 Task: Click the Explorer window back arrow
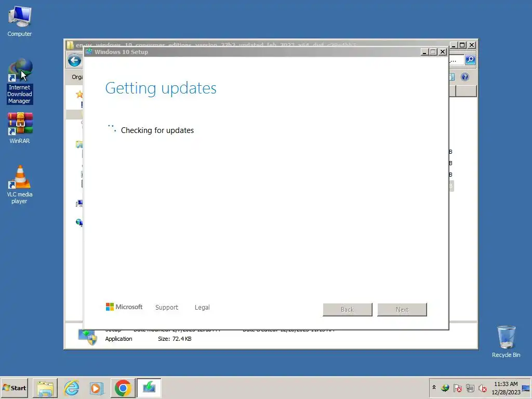pyautogui.click(x=74, y=61)
